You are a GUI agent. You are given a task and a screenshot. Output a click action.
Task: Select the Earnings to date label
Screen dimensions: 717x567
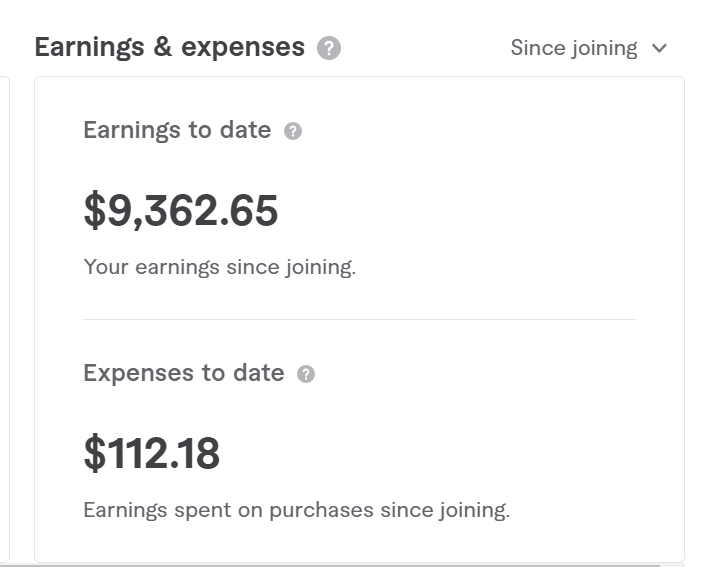point(177,130)
